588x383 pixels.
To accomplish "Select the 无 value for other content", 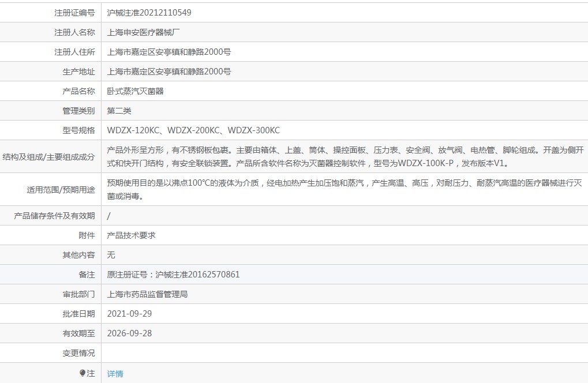I will 111,255.
